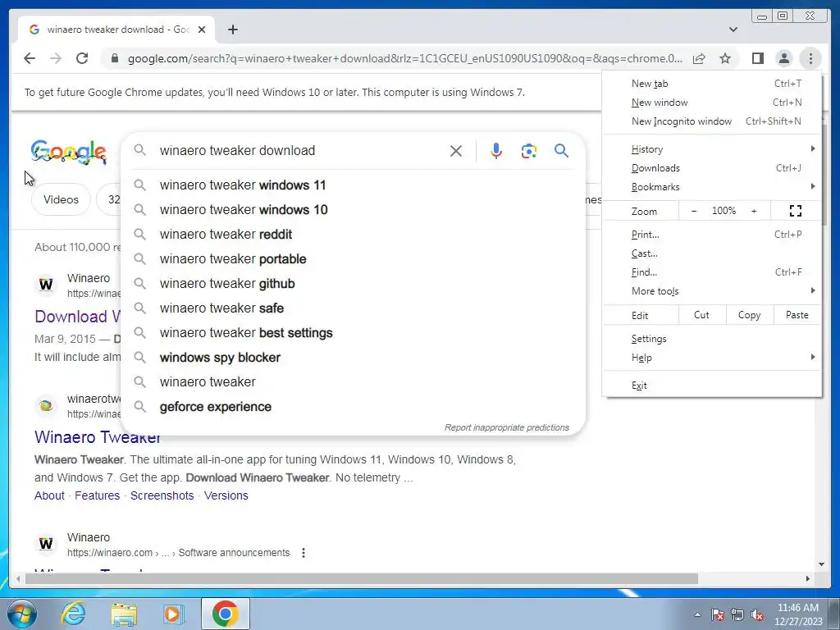Image resolution: width=840 pixels, height=630 pixels.
Task: Select the winaero tweaker github suggestion
Action: coord(353,283)
